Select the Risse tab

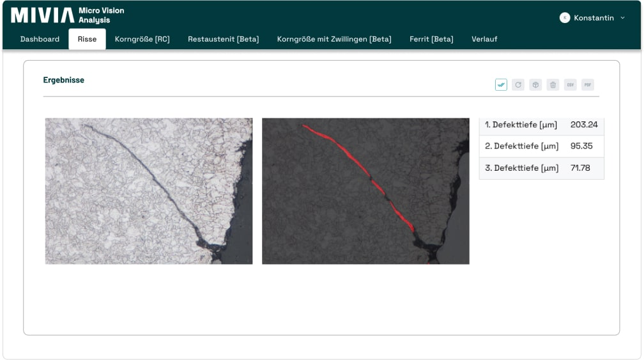pos(87,39)
